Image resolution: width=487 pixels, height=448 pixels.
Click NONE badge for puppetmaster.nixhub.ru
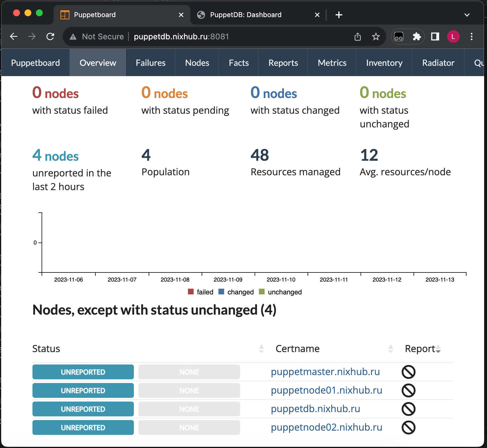(x=189, y=372)
